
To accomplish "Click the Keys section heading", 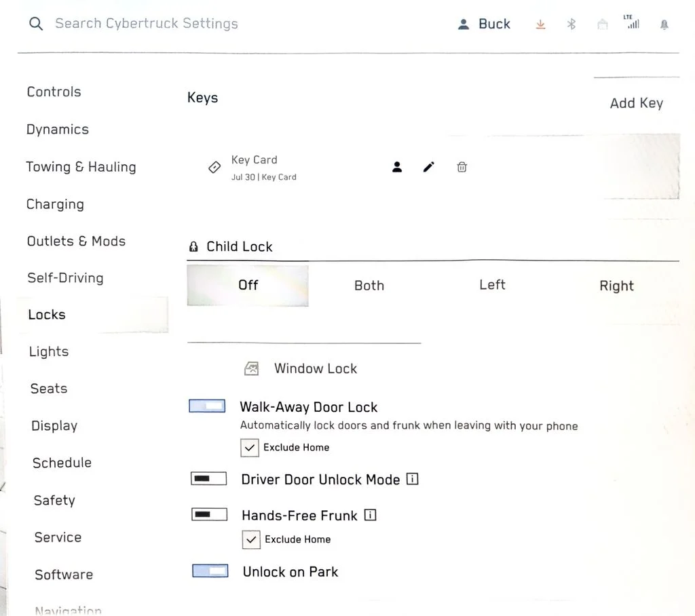I will tap(202, 98).
